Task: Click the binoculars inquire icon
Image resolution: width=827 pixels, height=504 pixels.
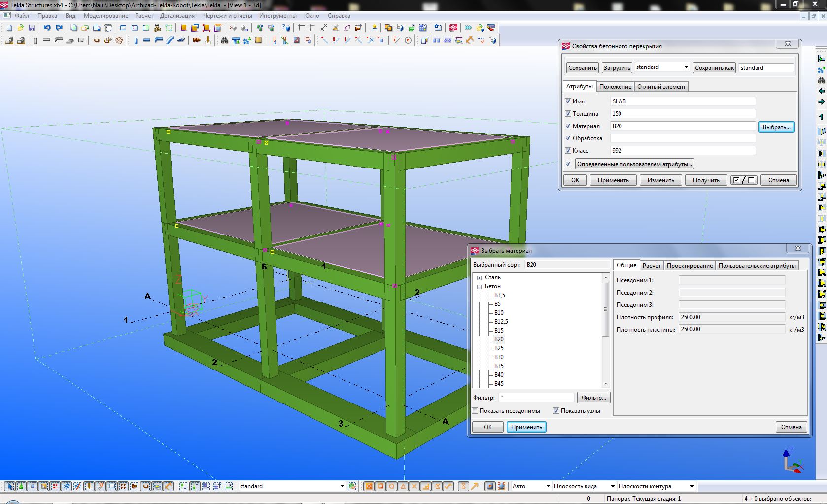Action: pyautogui.click(x=224, y=41)
